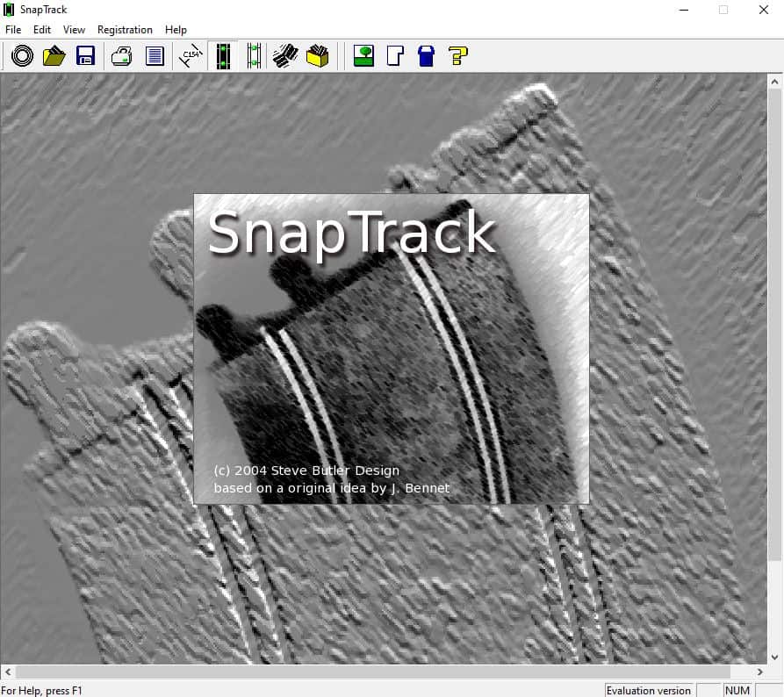The image size is (784, 697).
Task: Add a tree scenery item
Action: click(x=363, y=55)
